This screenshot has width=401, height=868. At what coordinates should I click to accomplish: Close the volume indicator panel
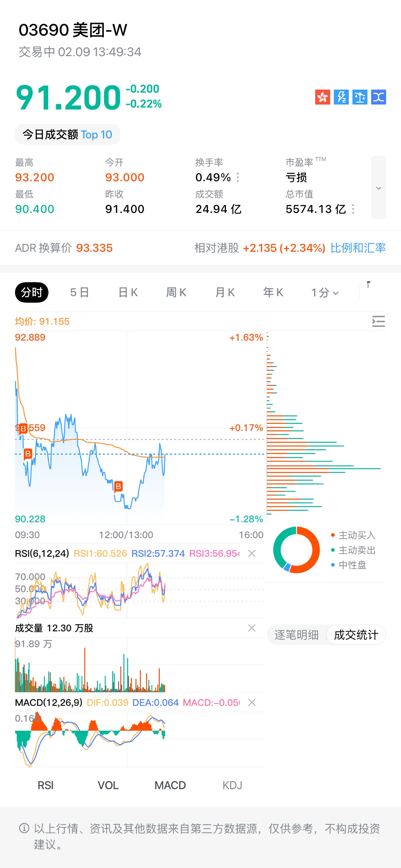[x=252, y=628]
